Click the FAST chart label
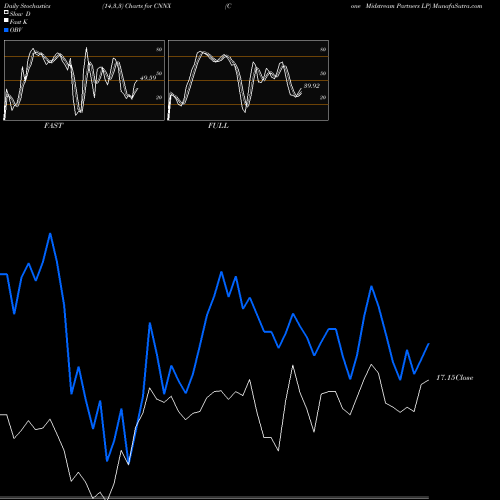 (53, 126)
